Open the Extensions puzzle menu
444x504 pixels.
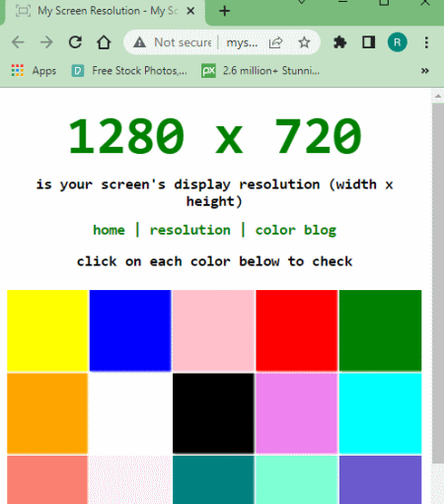point(339,42)
